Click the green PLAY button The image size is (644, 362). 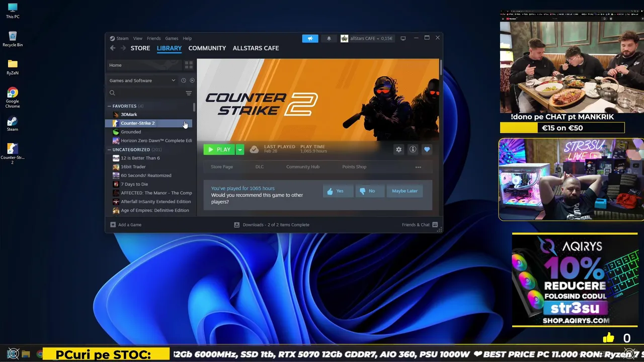pos(219,149)
